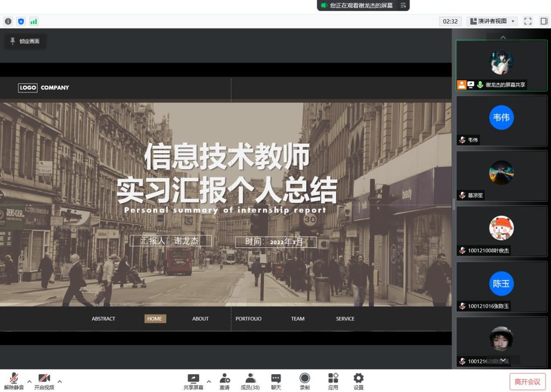Image resolution: width=551 pixels, height=392 pixels.
Task: Open the screen-viewing banner options menu
Action: 404,5
